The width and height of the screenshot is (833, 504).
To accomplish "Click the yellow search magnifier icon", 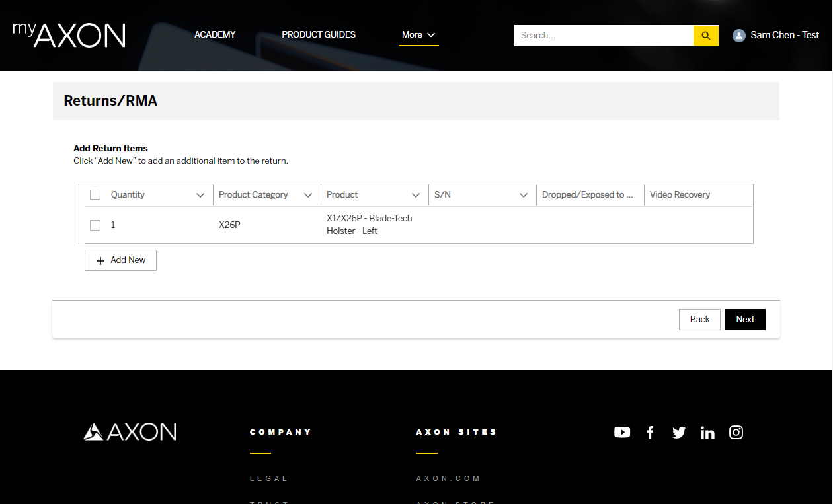I will click(x=705, y=35).
